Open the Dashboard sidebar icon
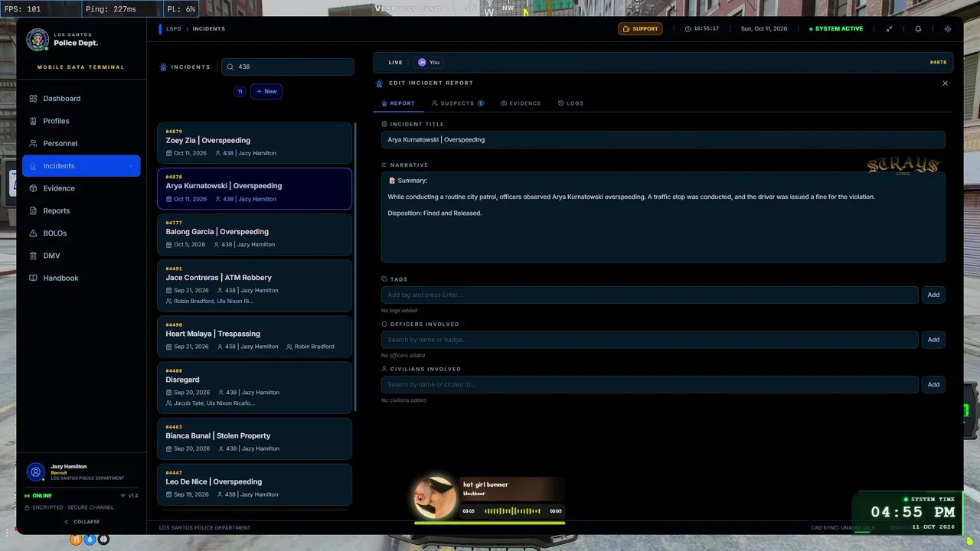The width and height of the screenshot is (980, 551). [x=33, y=99]
